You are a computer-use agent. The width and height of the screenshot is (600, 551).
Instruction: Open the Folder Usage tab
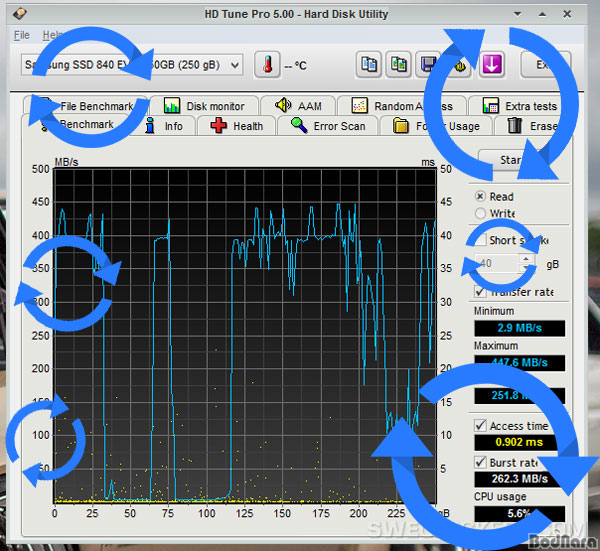tap(436, 126)
